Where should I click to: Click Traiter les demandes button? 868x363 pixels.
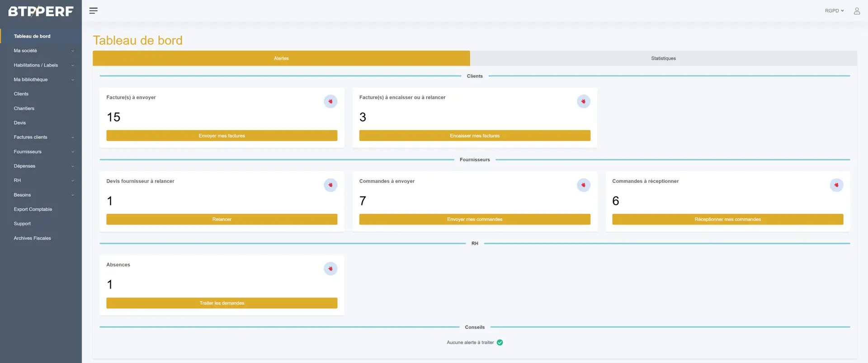pos(222,303)
